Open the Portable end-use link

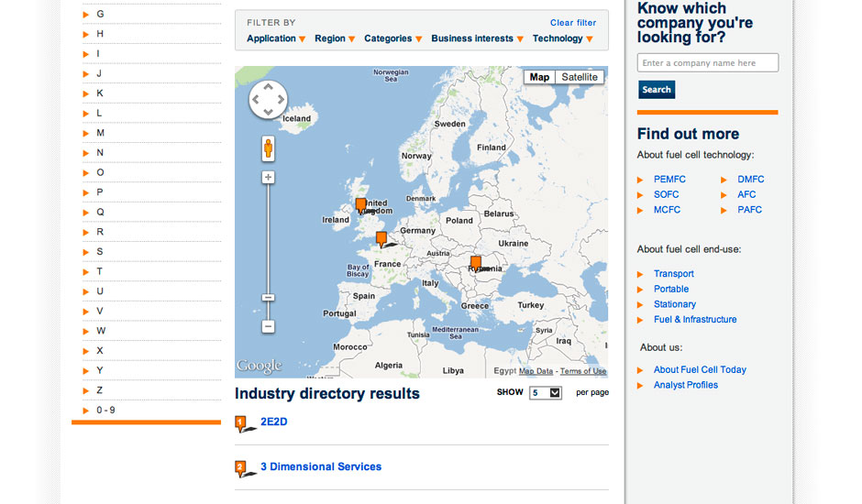[x=670, y=289]
